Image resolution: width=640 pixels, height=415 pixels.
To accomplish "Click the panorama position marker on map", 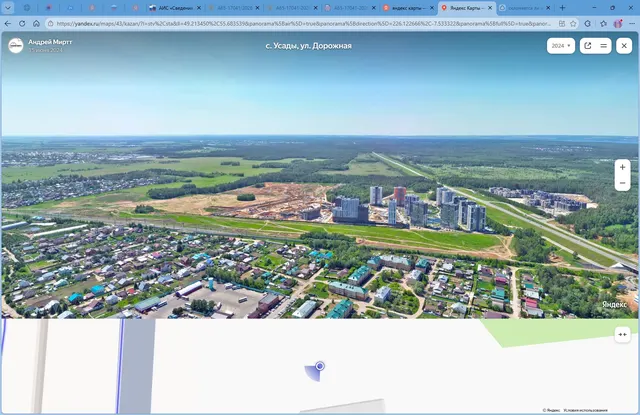I will [x=320, y=366].
